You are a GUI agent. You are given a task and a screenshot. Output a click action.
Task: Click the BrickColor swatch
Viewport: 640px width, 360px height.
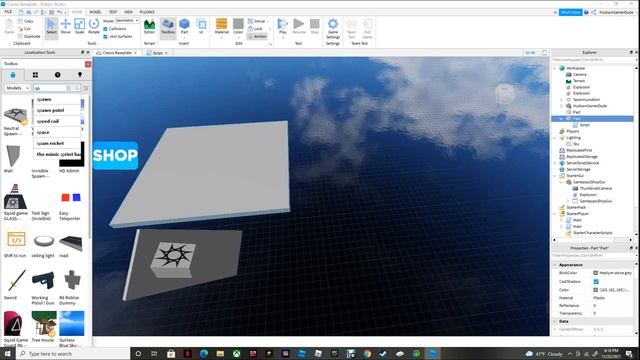[x=596, y=273]
